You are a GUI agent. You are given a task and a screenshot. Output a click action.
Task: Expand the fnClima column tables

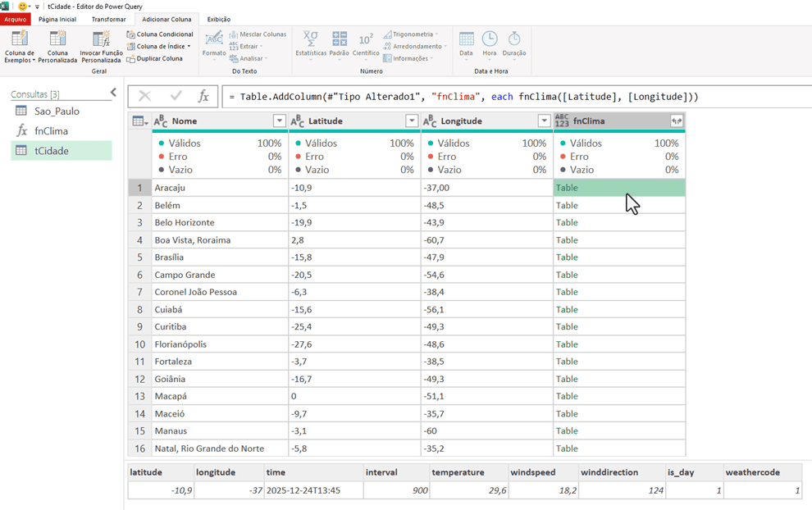676,121
